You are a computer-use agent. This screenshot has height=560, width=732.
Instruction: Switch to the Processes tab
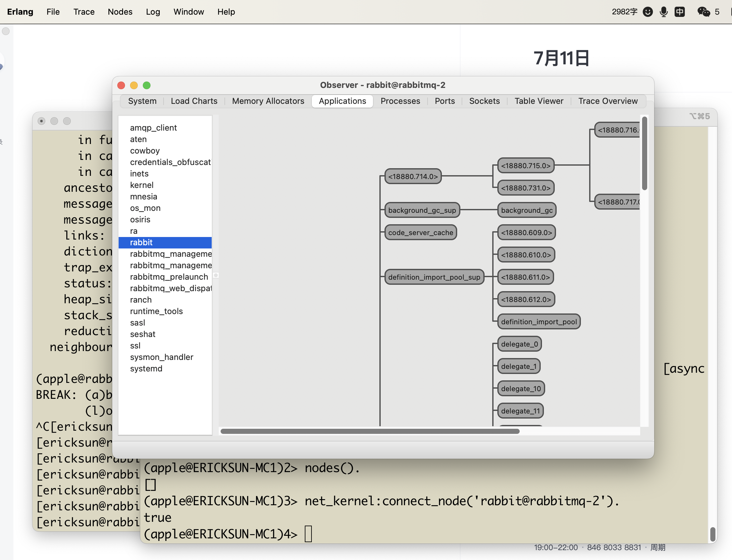pyautogui.click(x=400, y=101)
